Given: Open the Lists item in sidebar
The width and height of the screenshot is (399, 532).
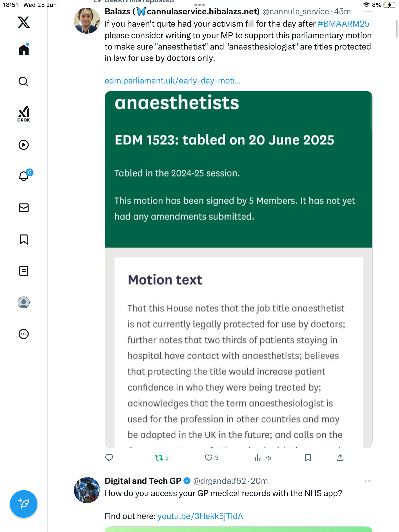Looking at the screenshot, I should tap(24, 271).
